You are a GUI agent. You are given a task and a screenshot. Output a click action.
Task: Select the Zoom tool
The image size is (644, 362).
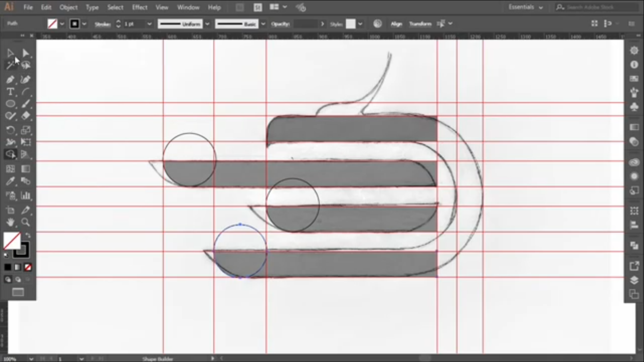click(25, 222)
